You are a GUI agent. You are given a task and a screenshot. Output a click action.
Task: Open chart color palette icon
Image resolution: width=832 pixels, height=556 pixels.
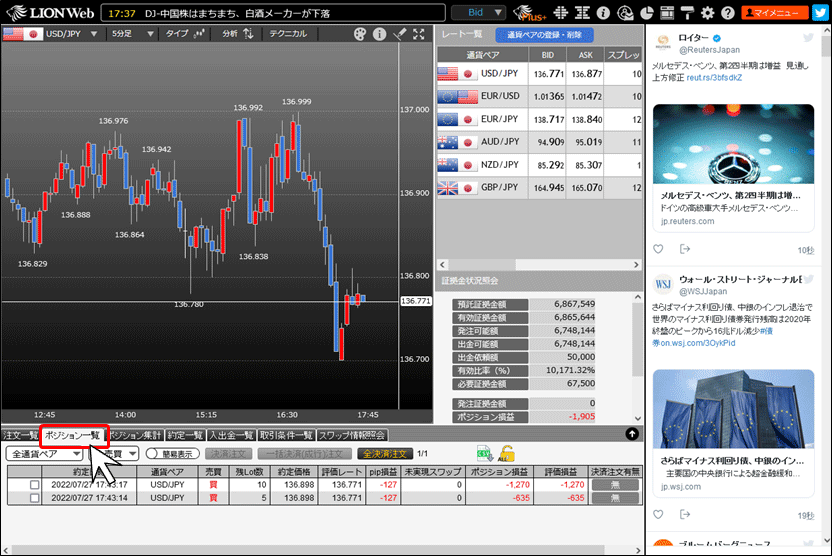pos(360,34)
